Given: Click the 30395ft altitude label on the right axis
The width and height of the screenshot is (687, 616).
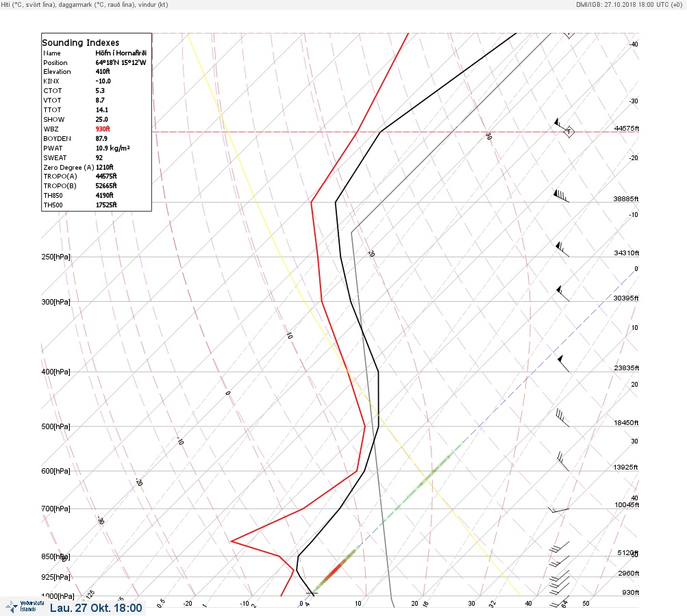Looking at the screenshot, I should click(625, 298).
